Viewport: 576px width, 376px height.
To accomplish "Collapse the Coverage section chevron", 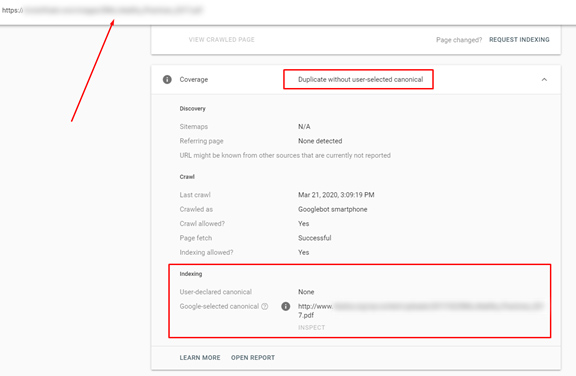I will click(544, 79).
